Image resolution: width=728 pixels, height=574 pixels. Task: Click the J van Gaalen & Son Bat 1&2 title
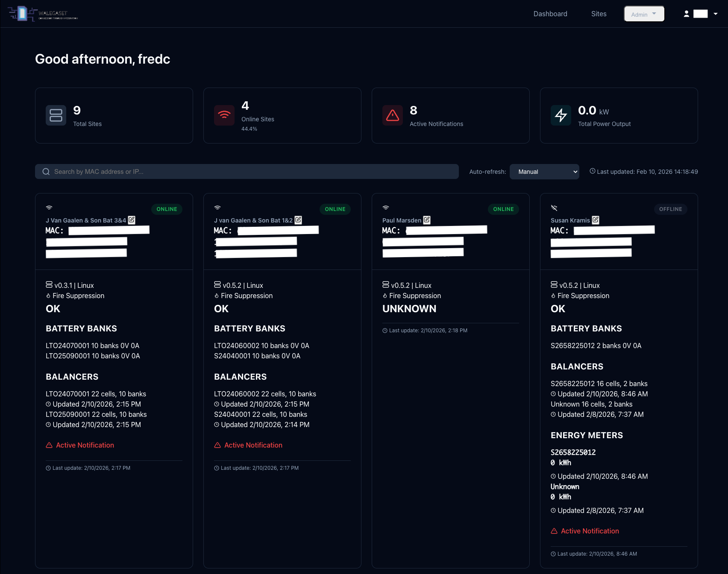click(253, 220)
